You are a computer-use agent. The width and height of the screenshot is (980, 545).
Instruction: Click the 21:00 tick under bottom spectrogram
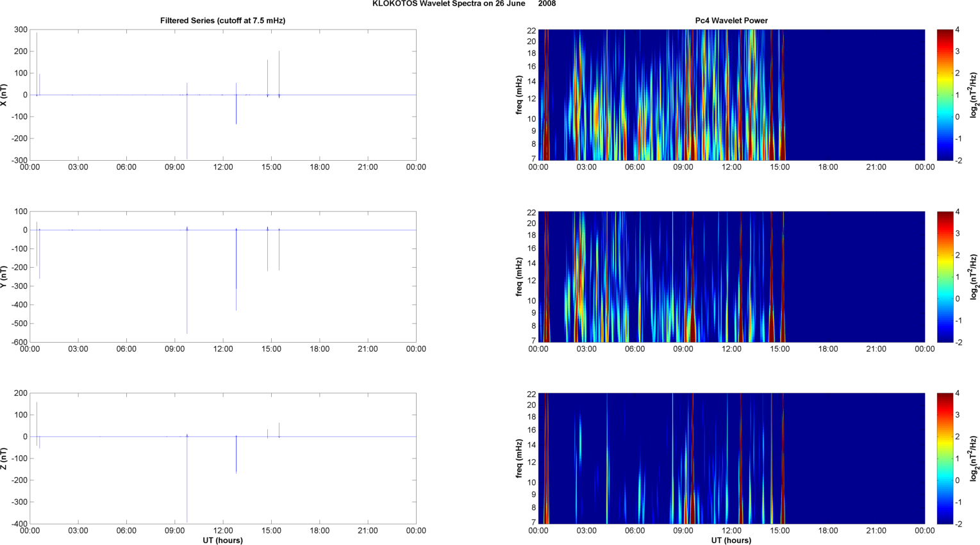tap(876, 530)
